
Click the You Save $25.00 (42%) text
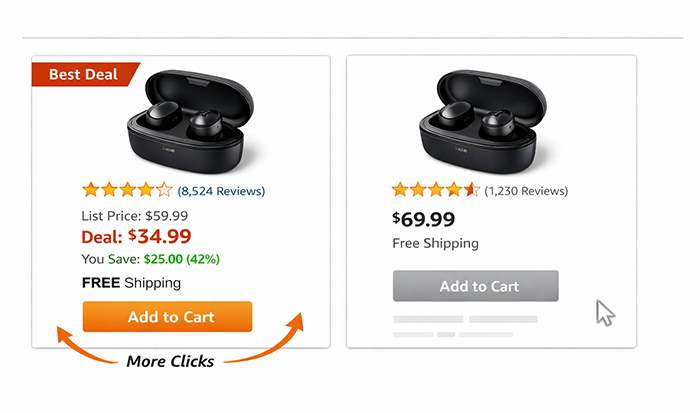click(x=150, y=259)
